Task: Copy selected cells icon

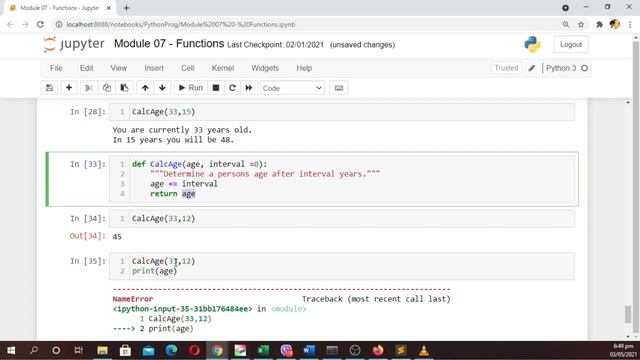Action: (x=107, y=88)
